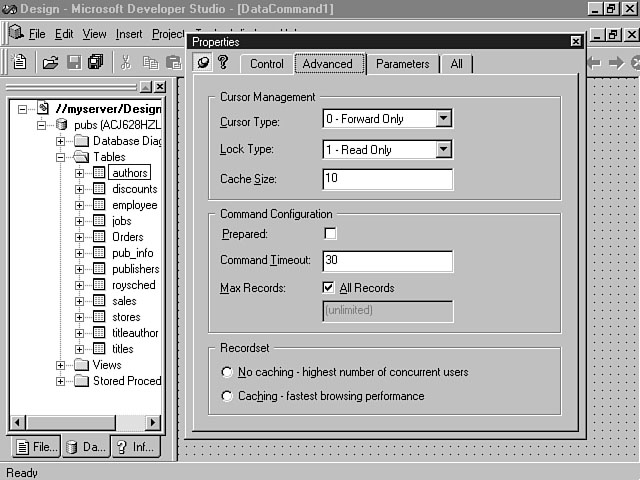Click the New Text File toolbar icon
Screen dimensions: 640x480
(x=19, y=62)
